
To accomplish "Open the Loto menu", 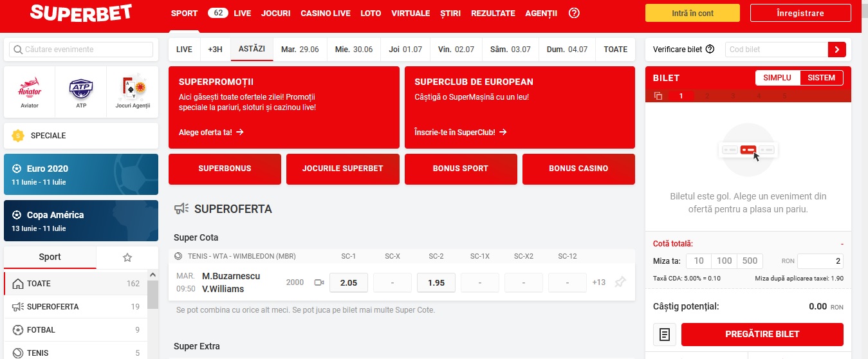I will point(371,13).
